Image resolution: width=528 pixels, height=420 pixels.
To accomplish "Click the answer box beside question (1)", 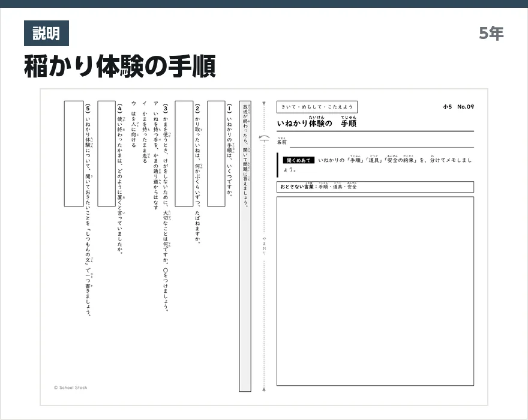I will tap(216, 154).
